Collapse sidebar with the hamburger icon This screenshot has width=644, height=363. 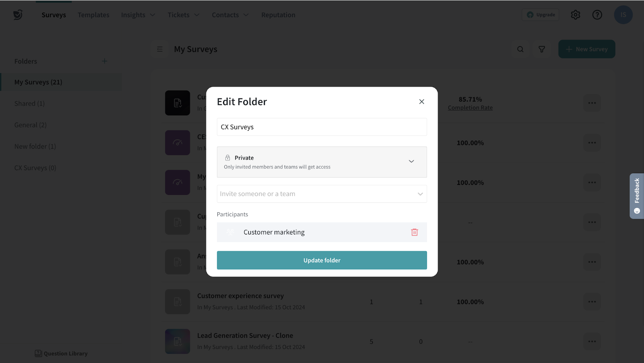160,49
